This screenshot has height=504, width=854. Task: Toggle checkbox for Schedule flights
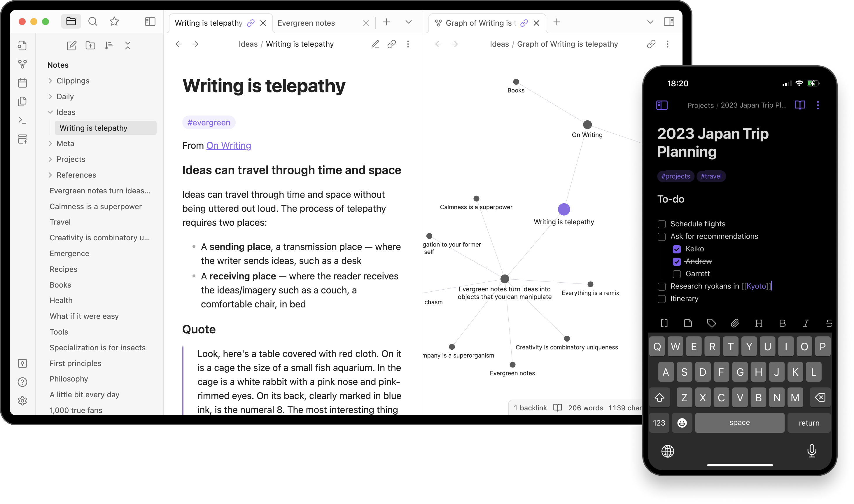(x=661, y=223)
